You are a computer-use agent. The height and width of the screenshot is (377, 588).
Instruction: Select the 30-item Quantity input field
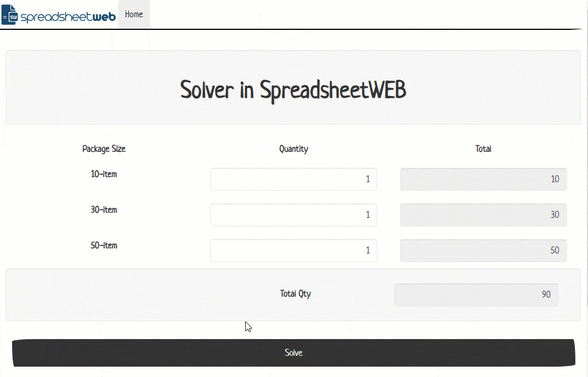click(x=293, y=215)
